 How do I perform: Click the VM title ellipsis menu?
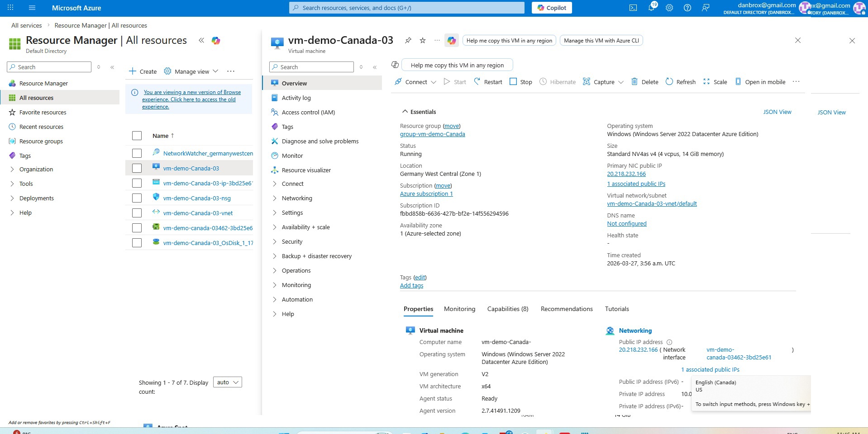437,40
